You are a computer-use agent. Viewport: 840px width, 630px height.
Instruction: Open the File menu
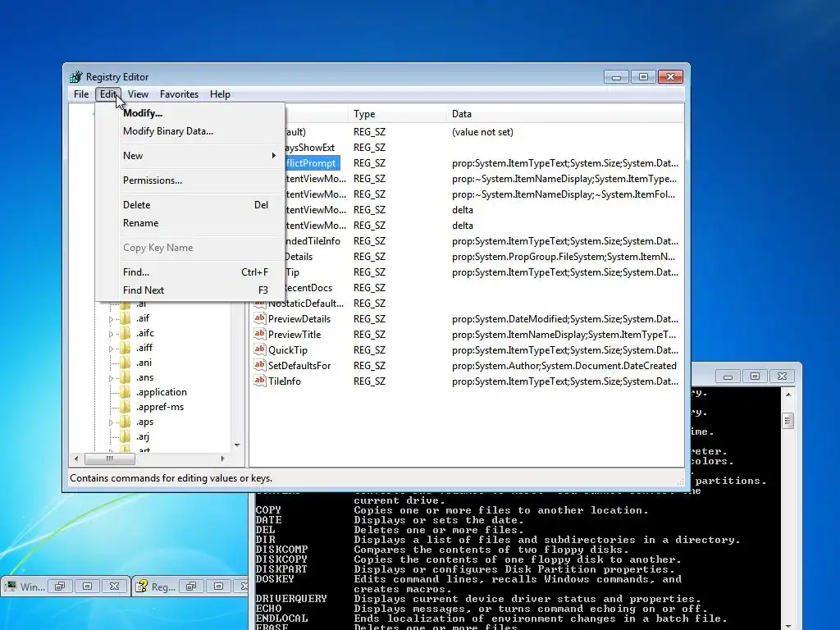(81, 94)
